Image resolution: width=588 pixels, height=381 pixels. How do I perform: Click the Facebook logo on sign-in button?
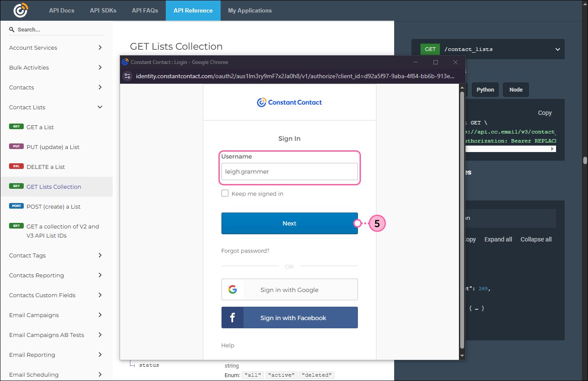coord(232,318)
